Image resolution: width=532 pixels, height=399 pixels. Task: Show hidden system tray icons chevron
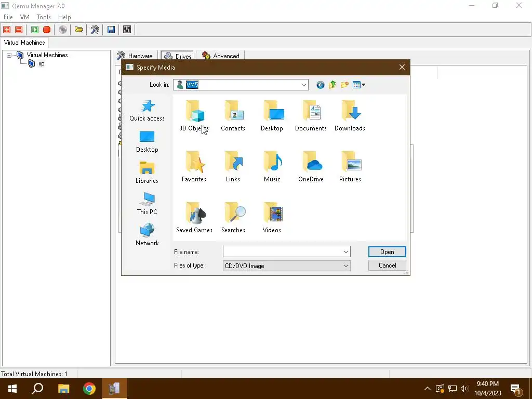[428, 389]
